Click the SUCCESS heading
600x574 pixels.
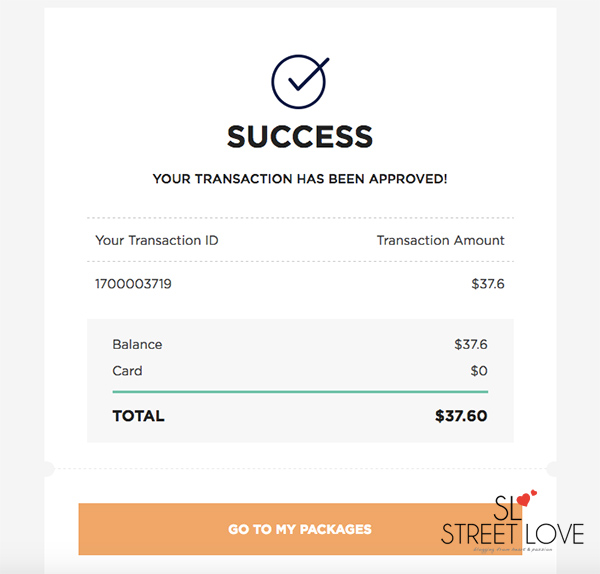[300, 137]
